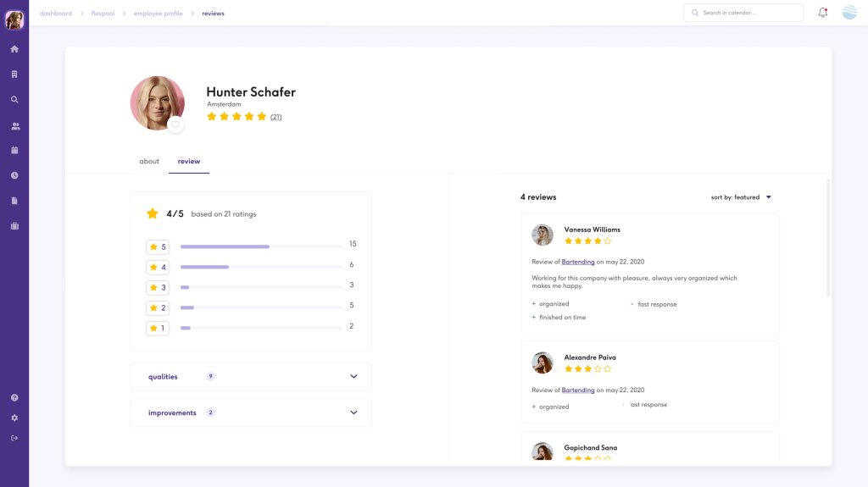Click the Search in calendar field
Screen dimensions: 868x487
point(743,13)
